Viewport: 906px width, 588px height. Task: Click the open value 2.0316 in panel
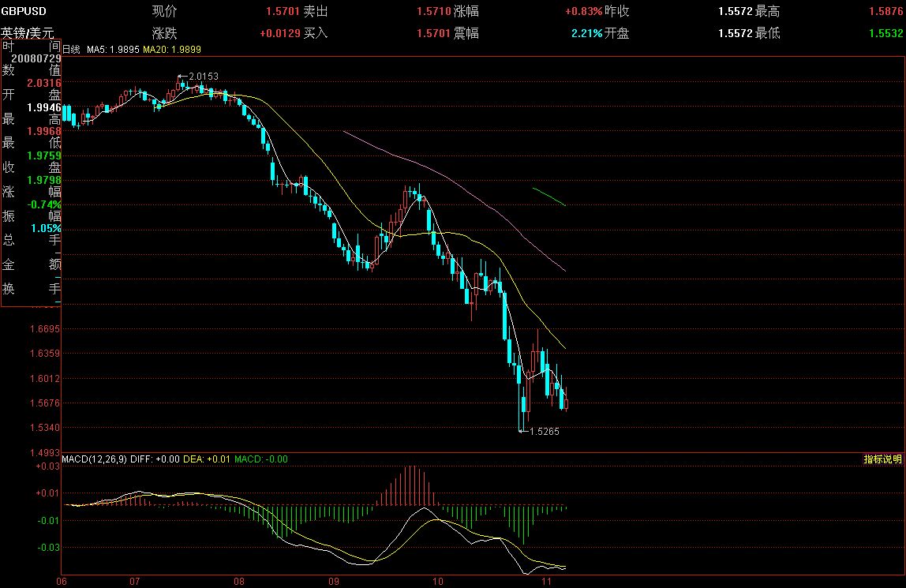[44, 83]
